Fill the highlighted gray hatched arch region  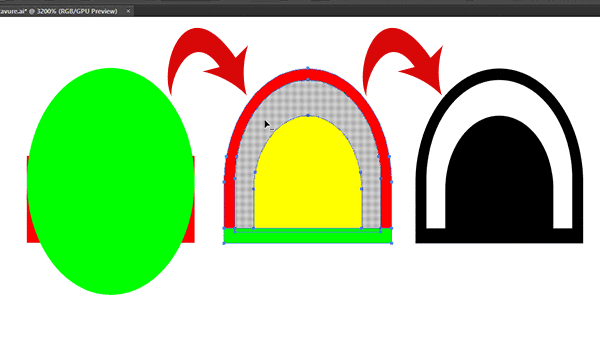[308, 99]
